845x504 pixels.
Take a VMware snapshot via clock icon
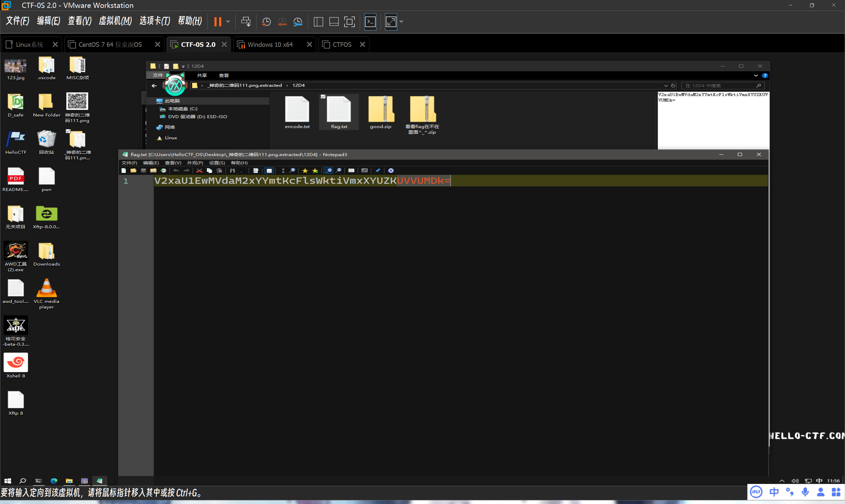tap(266, 22)
